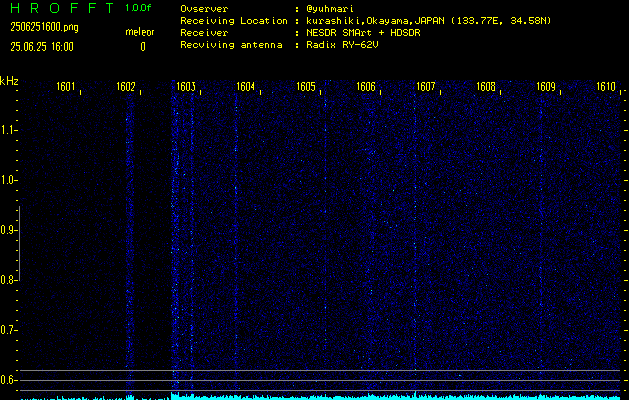Screen dimensions: 629x400
Task: Click the 1610 time axis label
Action: (x=606, y=86)
